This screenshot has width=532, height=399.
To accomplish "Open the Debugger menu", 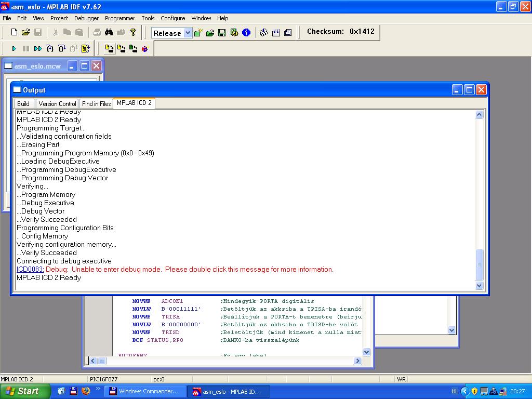I will click(x=87, y=18).
